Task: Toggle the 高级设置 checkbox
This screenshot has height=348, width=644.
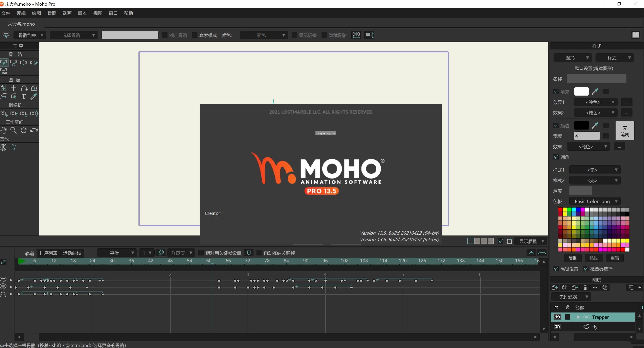Action: (556, 269)
